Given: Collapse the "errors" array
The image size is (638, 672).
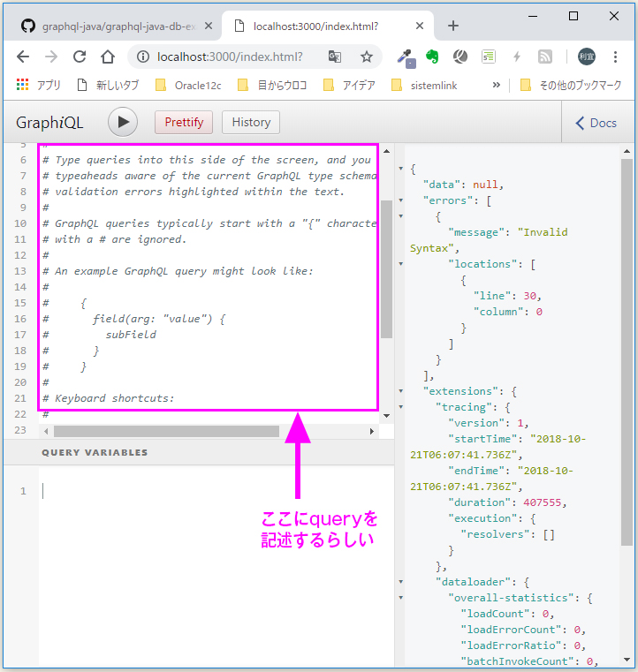Looking at the screenshot, I should pyautogui.click(x=401, y=200).
